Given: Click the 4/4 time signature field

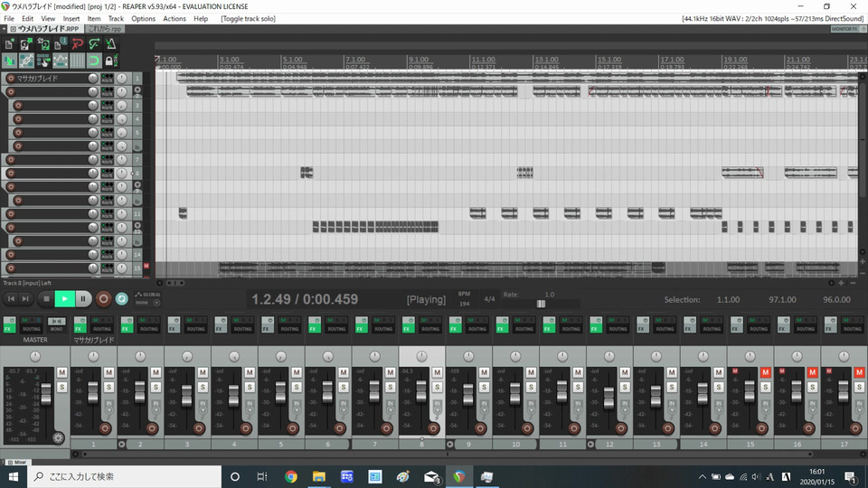Looking at the screenshot, I should tap(489, 299).
